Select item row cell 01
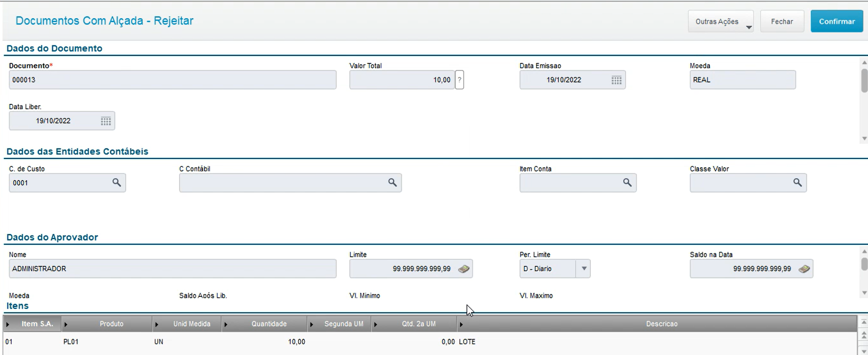 pos(32,342)
